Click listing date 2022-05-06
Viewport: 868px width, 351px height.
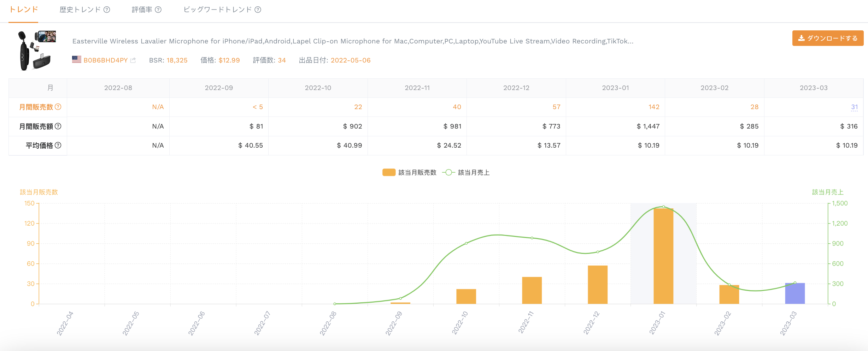click(351, 60)
